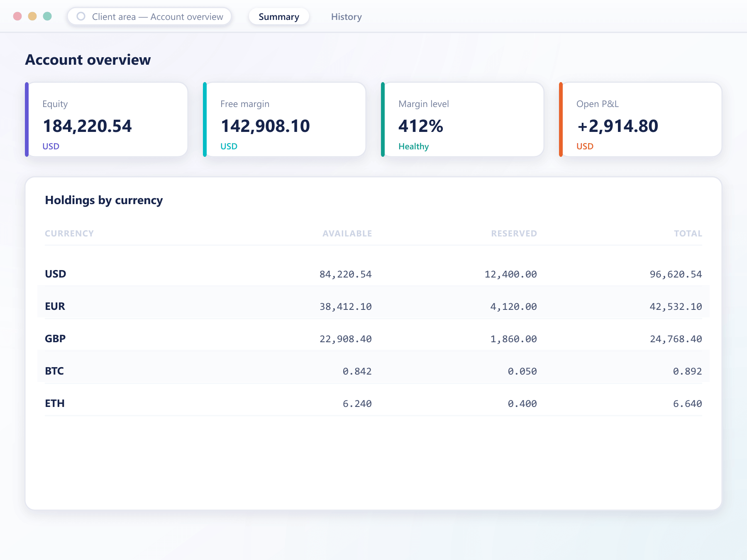Screen dimensions: 747x560
Task: Click the Holdings by currency heading
Action: click(x=104, y=200)
